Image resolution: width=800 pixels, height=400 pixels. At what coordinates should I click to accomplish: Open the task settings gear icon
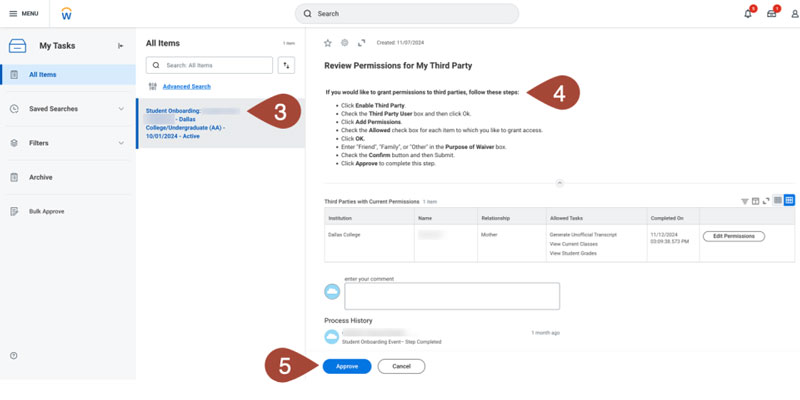345,43
